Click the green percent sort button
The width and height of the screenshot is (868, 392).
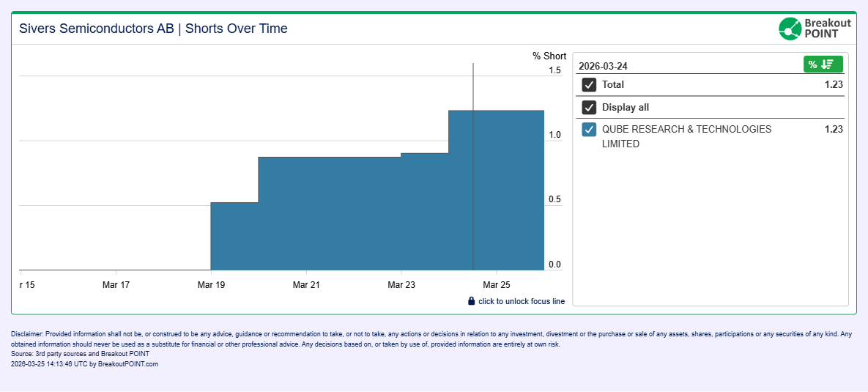tap(823, 64)
